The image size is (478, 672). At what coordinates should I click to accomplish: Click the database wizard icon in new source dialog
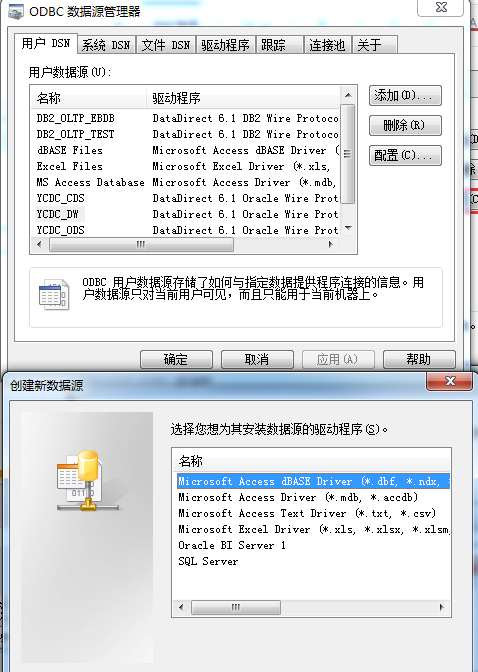coord(87,480)
